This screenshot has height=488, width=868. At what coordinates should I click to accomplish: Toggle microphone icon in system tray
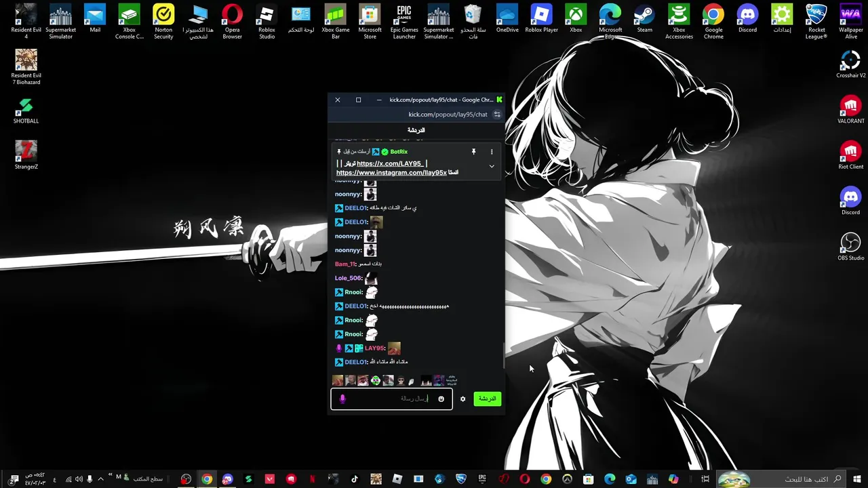point(90,479)
